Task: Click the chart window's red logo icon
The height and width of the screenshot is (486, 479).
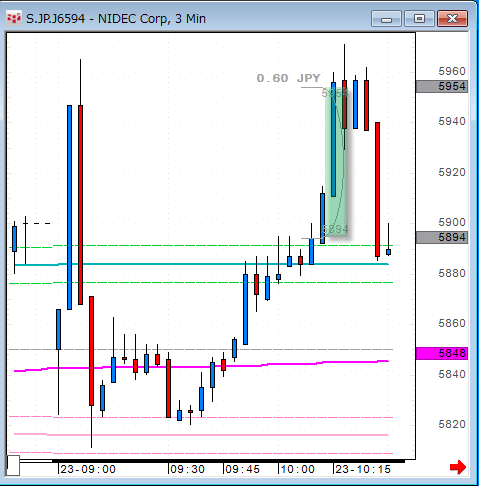Action: (x=14, y=18)
